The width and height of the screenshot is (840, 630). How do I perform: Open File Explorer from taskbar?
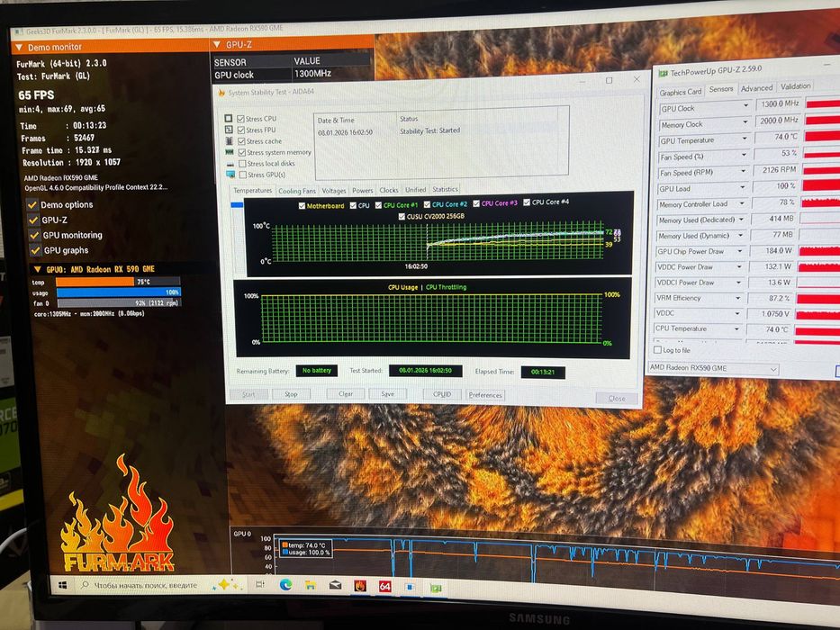pyautogui.click(x=311, y=586)
